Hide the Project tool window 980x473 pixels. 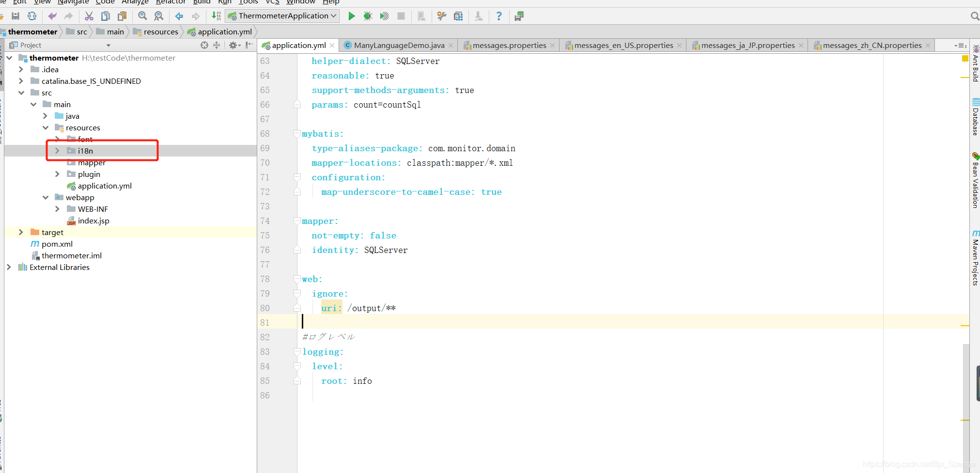pos(249,45)
